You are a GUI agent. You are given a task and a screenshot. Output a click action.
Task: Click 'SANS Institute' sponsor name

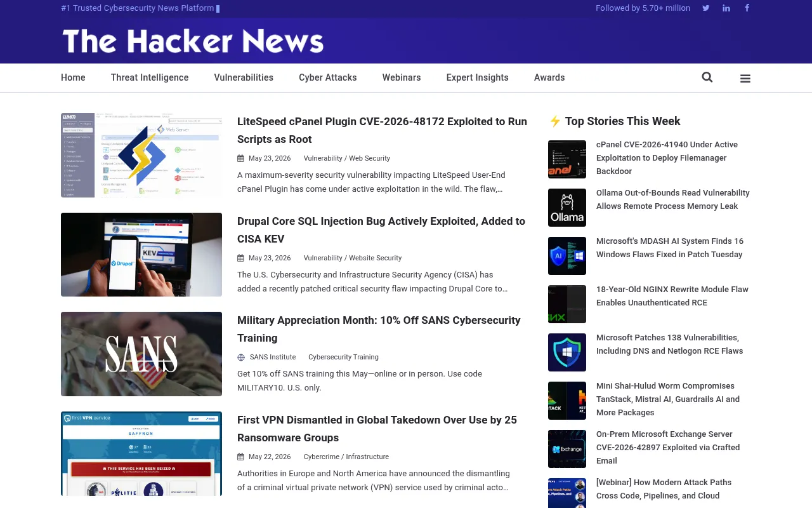point(273,358)
